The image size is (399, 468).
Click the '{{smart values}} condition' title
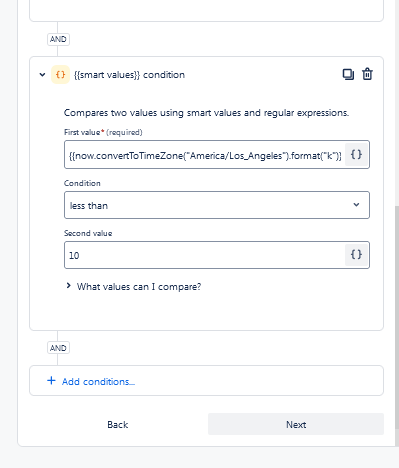[129, 75]
